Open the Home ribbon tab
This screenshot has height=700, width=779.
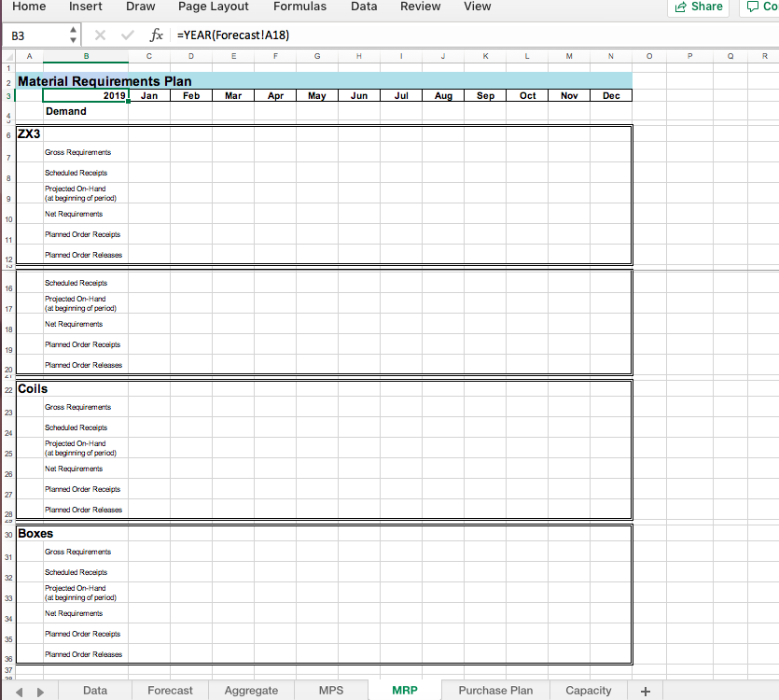pyautogui.click(x=28, y=7)
